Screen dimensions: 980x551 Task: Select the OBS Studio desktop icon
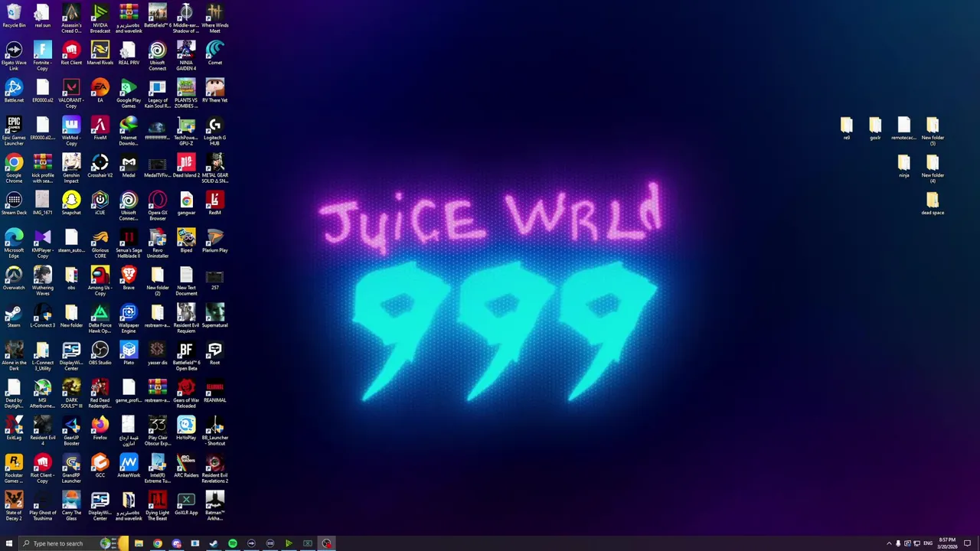[100, 354]
